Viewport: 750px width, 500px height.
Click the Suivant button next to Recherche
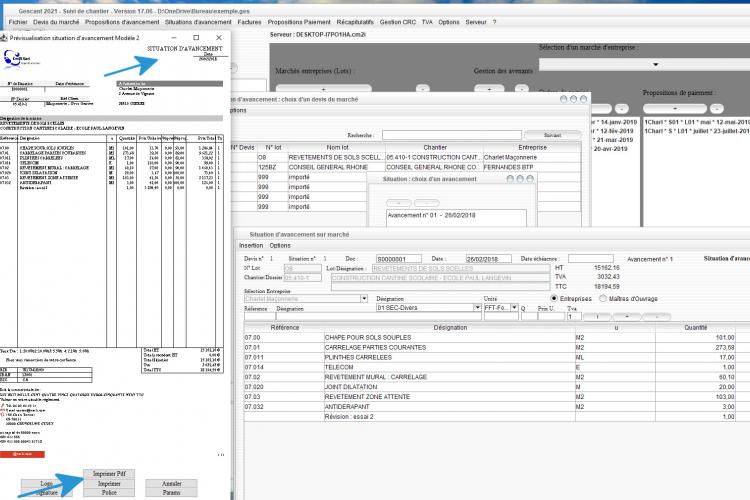(x=552, y=135)
